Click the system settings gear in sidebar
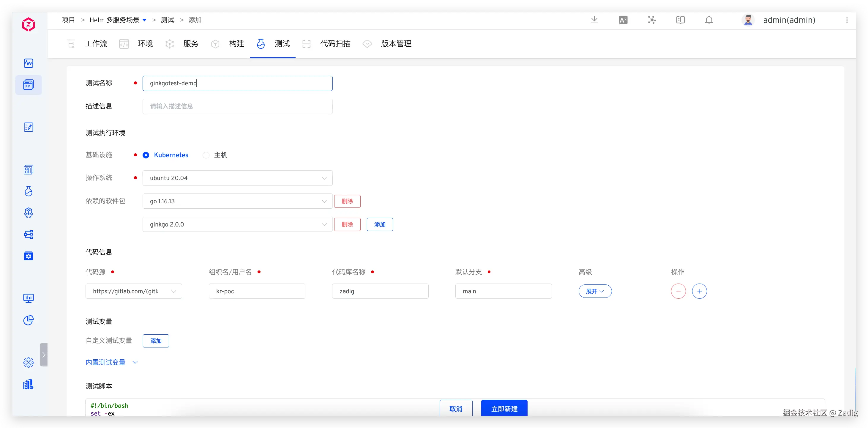868x428 pixels. 28,363
